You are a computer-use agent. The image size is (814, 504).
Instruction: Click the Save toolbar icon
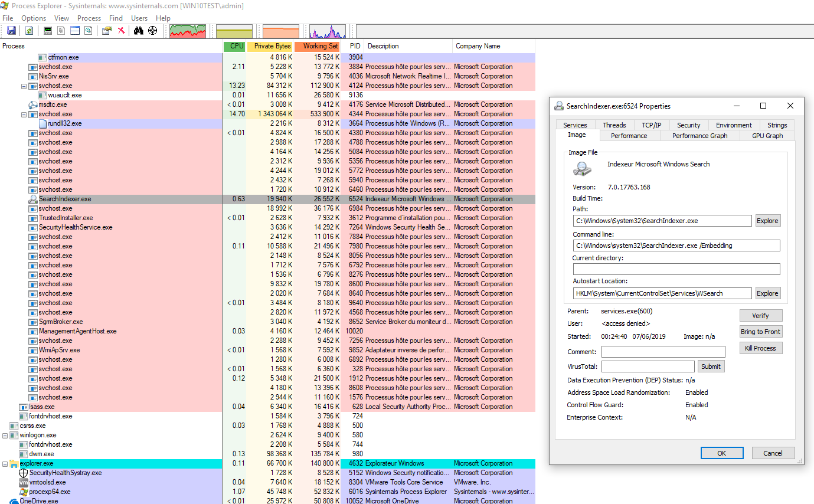(x=11, y=31)
